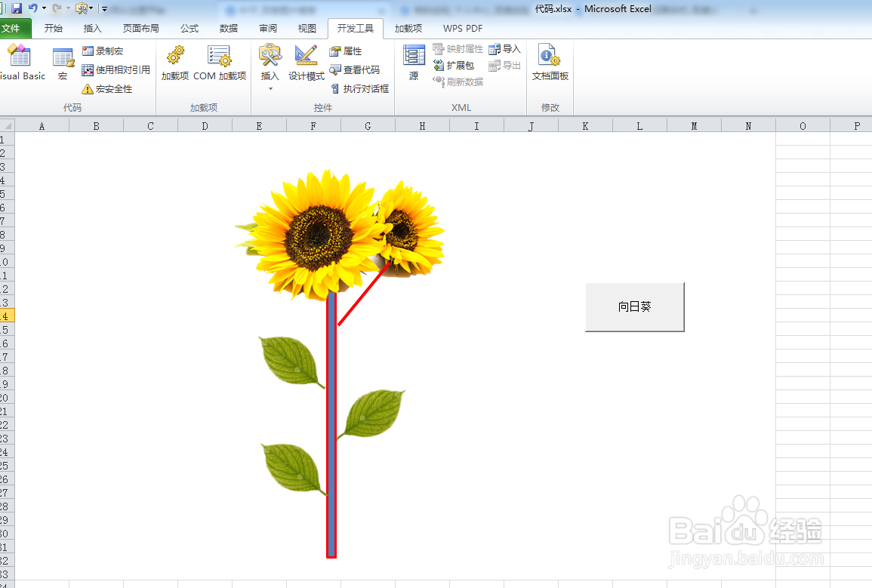Start Record Macro (录制宏)
The width and height of the screenshot is (872, 588).
(103, 51)
